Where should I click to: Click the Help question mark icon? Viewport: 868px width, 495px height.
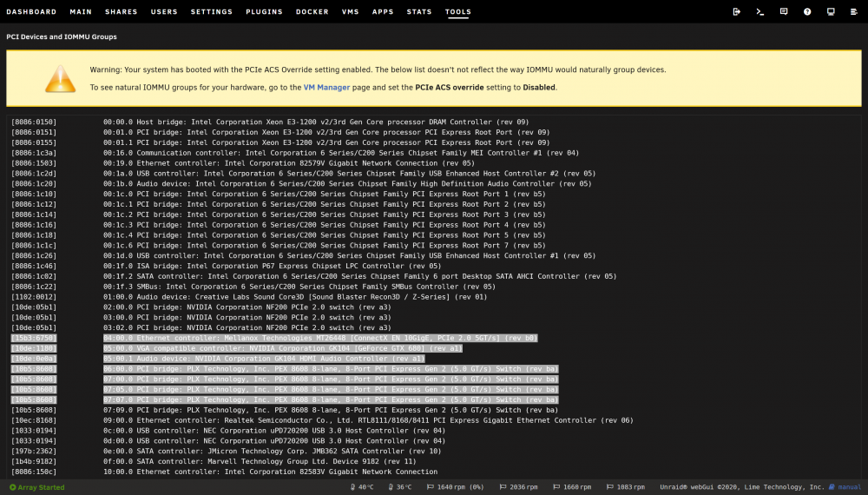click(807, 11)
